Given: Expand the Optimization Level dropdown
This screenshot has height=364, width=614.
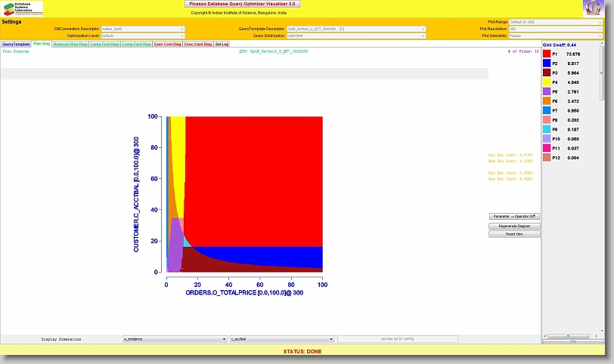Looking at the screenshot, I should pyautogui.click(x=142, y=35).
